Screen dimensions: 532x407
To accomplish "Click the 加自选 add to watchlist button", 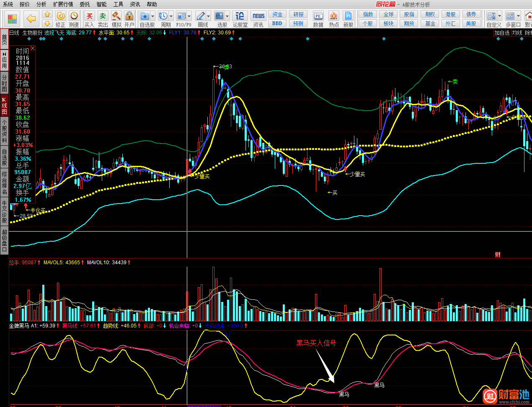I will [502, 33].
